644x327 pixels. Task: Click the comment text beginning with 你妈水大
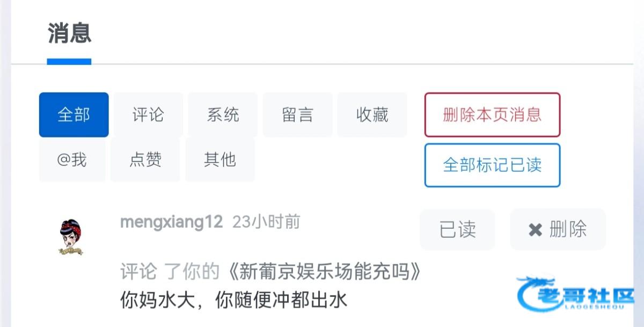[x=233, y=300]
